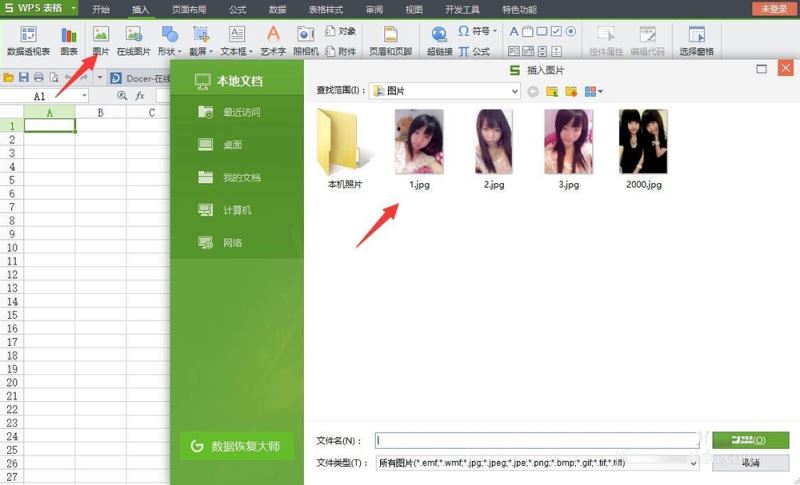Click the 照相机 camera icon
Image resolution: width=800 pixels, height=485 pixels.
tap(306, 39)
